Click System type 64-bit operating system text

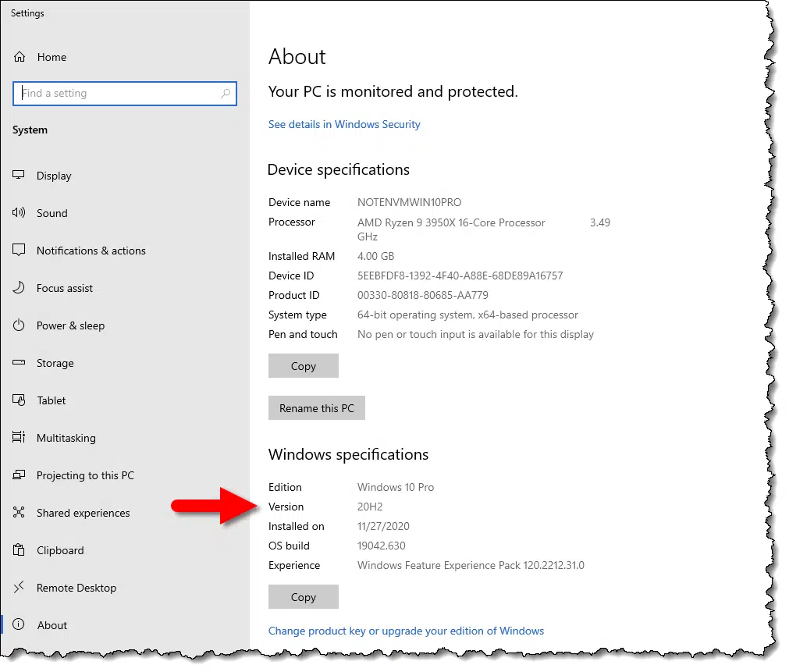tap(467, 315)
